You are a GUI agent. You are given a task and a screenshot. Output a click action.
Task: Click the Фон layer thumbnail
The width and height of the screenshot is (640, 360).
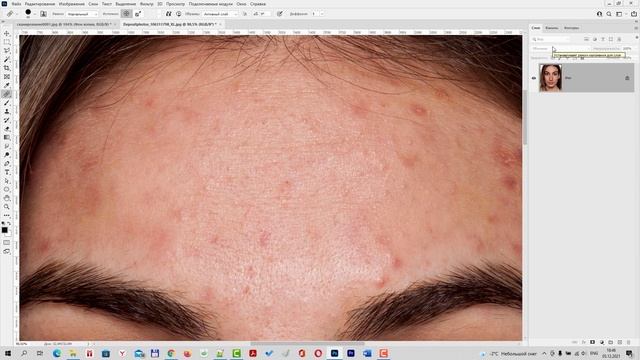coord(550,78)
